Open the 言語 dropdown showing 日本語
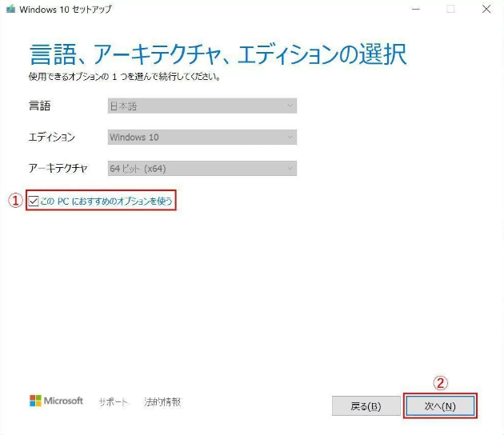Screen dimensions: 504x435 pyautogui.click(x=202, y=106)
